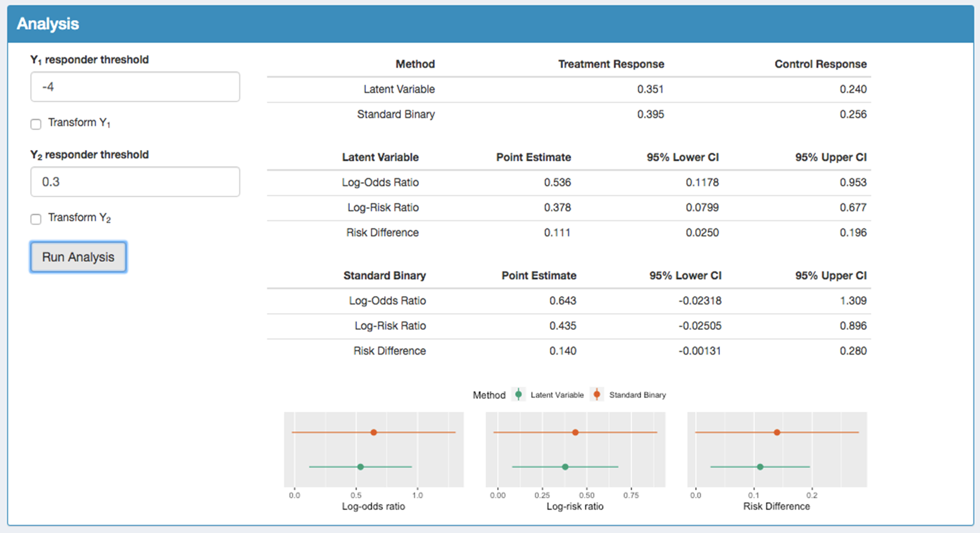Select the 0.111 point estimate value

(x=557, y=232)
